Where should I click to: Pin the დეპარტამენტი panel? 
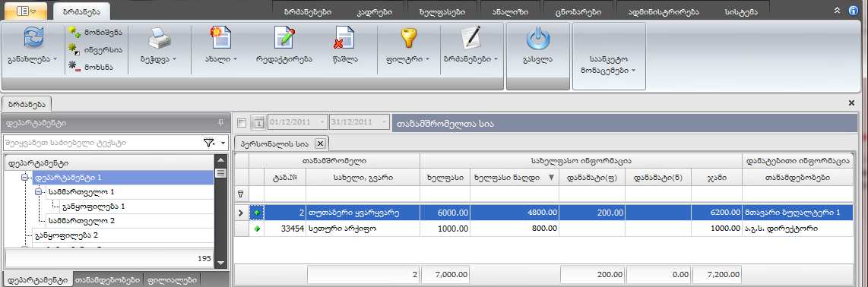(x=221, y=123)
